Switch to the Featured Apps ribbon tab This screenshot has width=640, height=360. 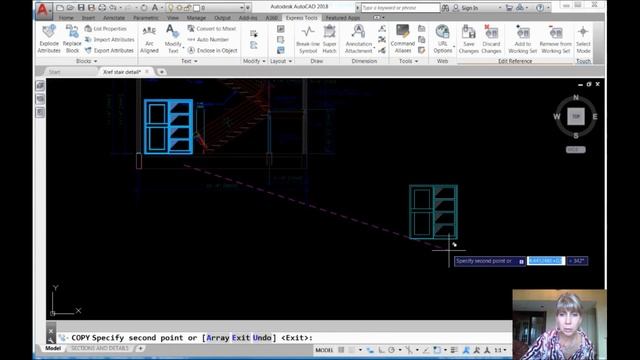(343, 18)
